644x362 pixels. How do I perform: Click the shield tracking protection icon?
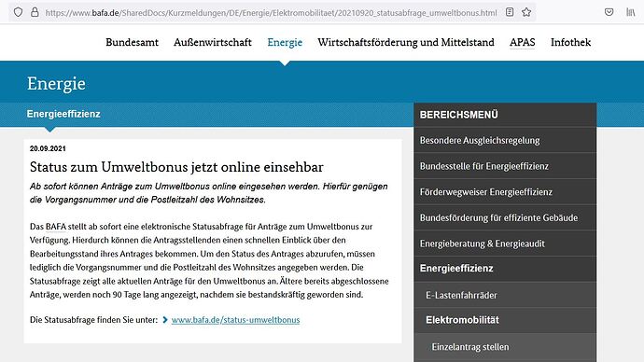(18, 12)
